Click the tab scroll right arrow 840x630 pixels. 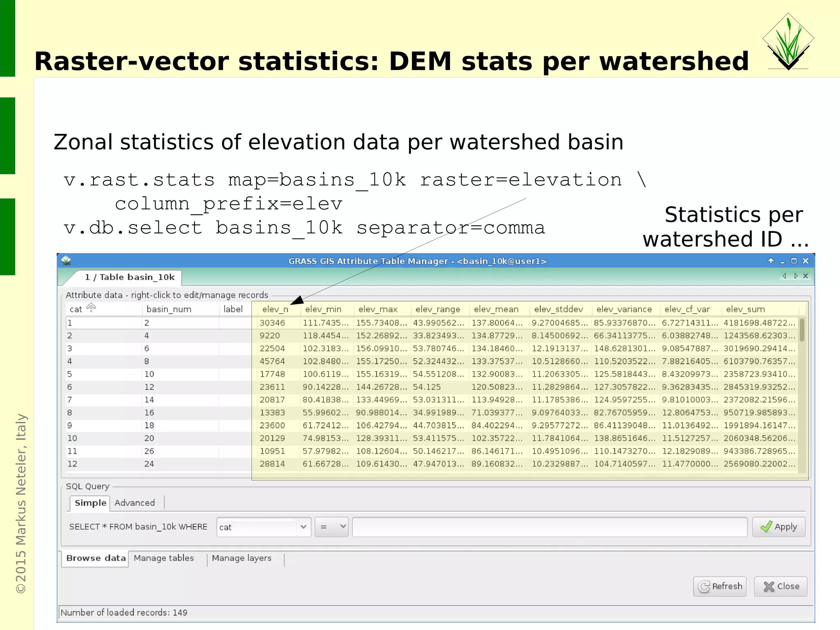796,276
